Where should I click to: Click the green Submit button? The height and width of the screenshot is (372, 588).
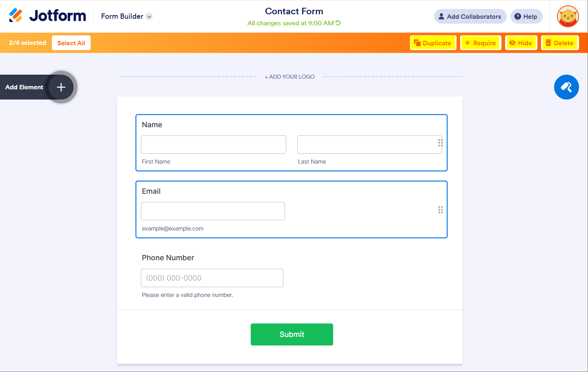pyautogui.click(x=292, y=334)
